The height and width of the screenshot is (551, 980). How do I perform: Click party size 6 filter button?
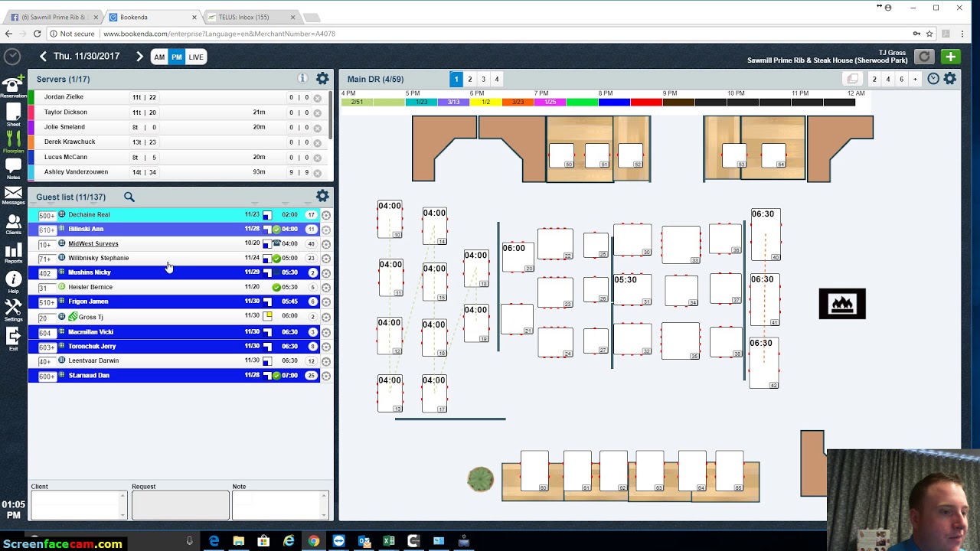[x=901, y=79]
